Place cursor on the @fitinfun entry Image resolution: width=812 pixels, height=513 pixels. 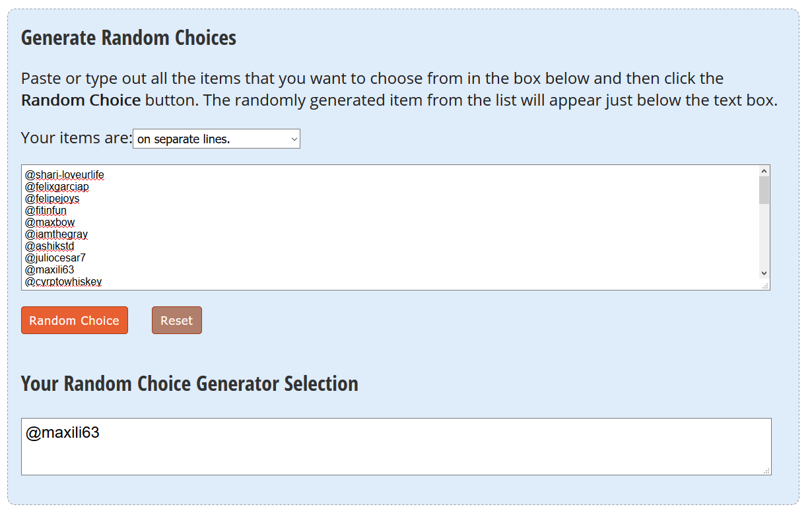pyautogui.click(x=46, y=211)
